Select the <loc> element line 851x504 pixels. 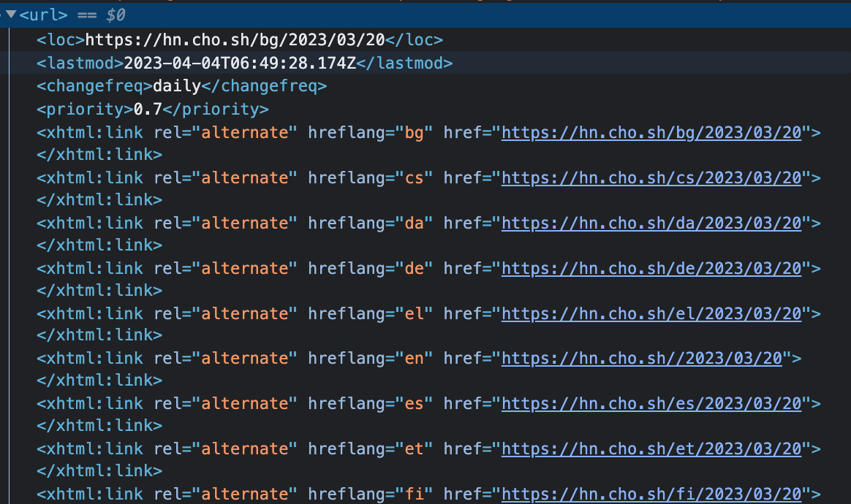tap(240, 40)
